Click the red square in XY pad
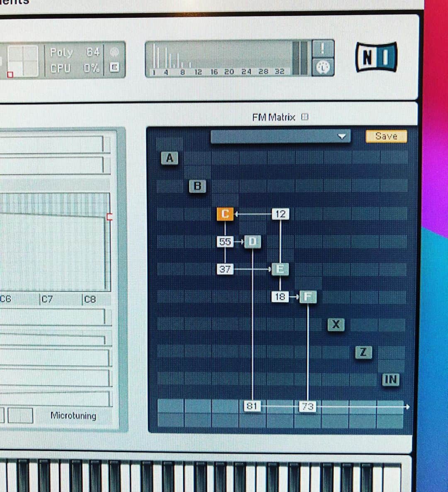 10,75
